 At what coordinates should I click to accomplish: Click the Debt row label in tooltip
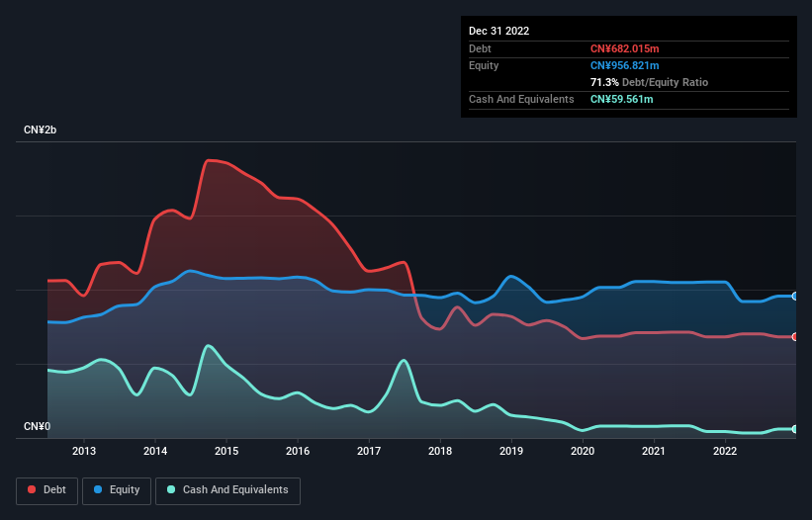point(480,48)
